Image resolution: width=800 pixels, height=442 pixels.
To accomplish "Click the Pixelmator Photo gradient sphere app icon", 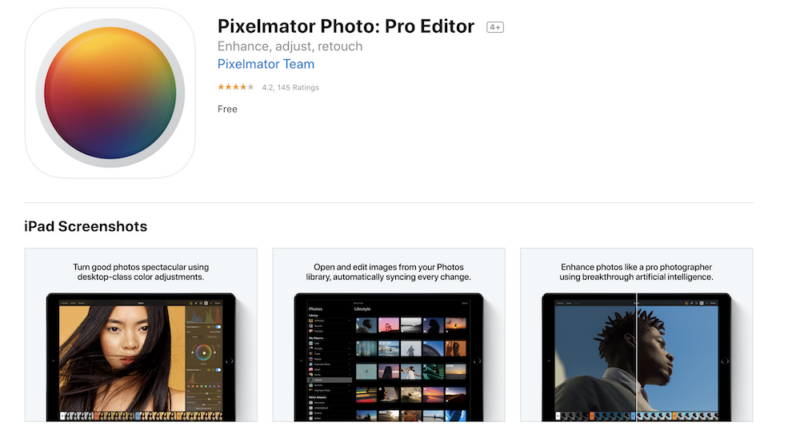I will pyautogui.click(x=110, y=93).
